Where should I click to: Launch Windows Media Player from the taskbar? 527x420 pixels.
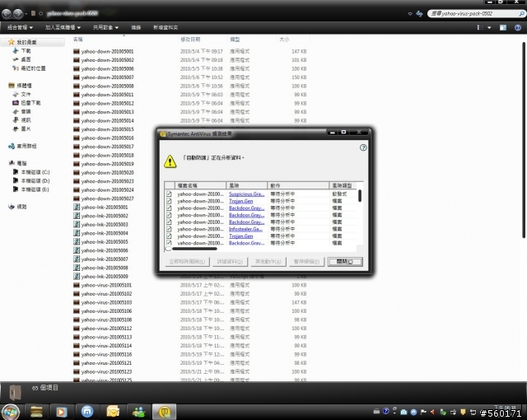click(62, 412)
